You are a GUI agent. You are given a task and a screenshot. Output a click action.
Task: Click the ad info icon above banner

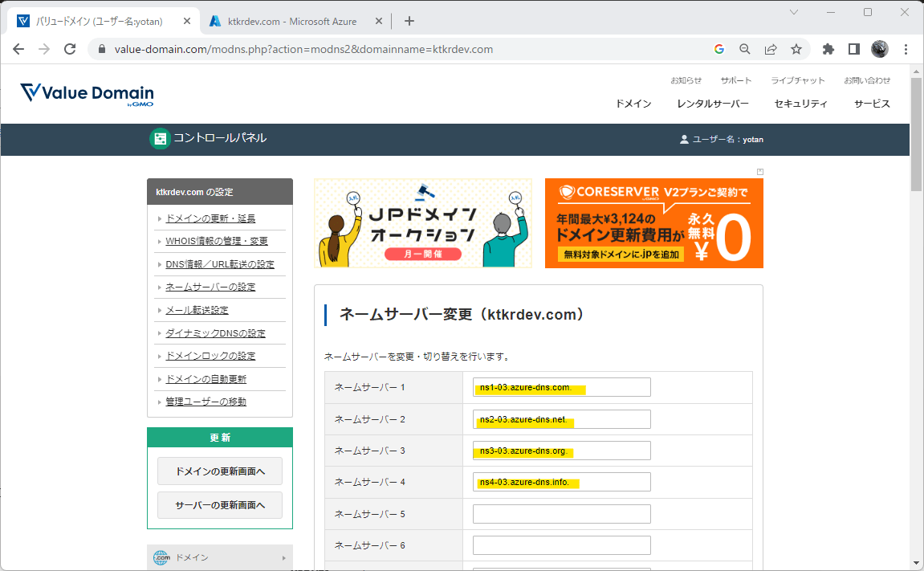click(760, 172)
